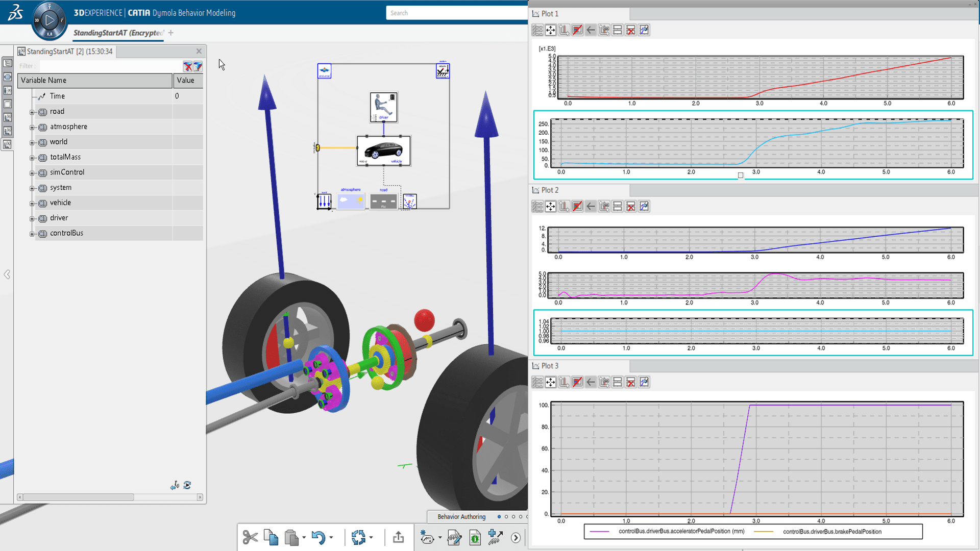Select the Behavior Authoring section tab
This screenshot has width=980, height=551.
coord(461,516)
